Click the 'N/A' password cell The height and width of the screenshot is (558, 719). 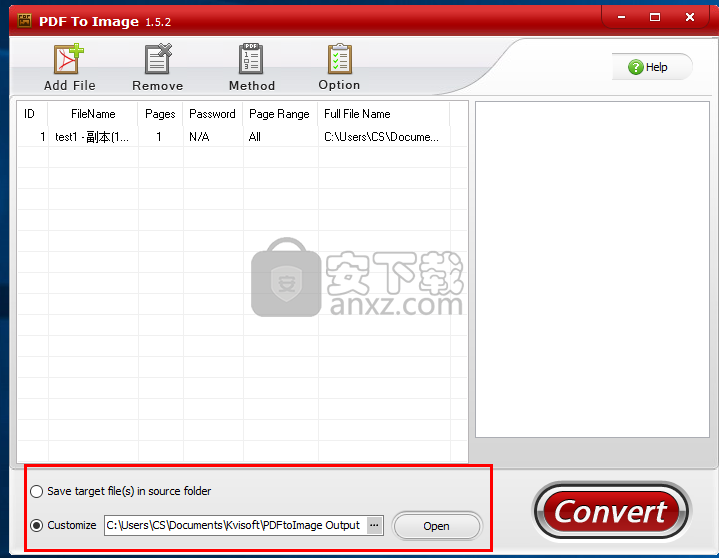[x=213, y=137]
